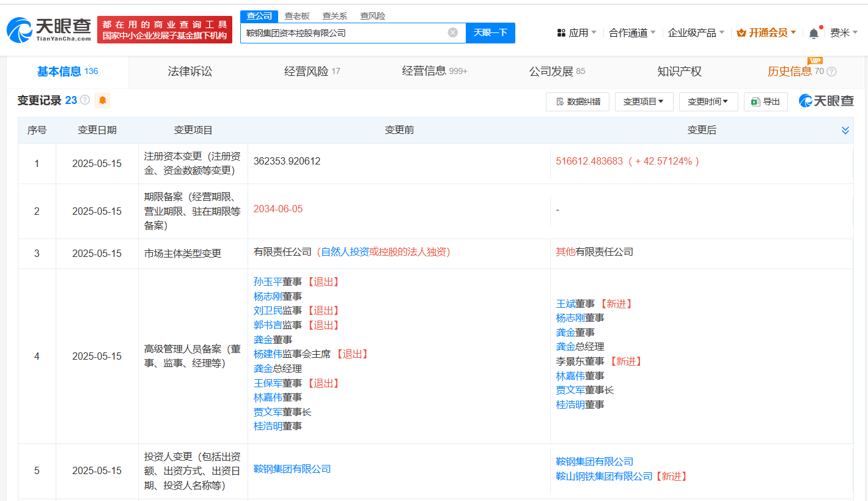Open the 历史信息 VIP tab
This screenshot has width=868, height=501.
[x=790, y=72]
